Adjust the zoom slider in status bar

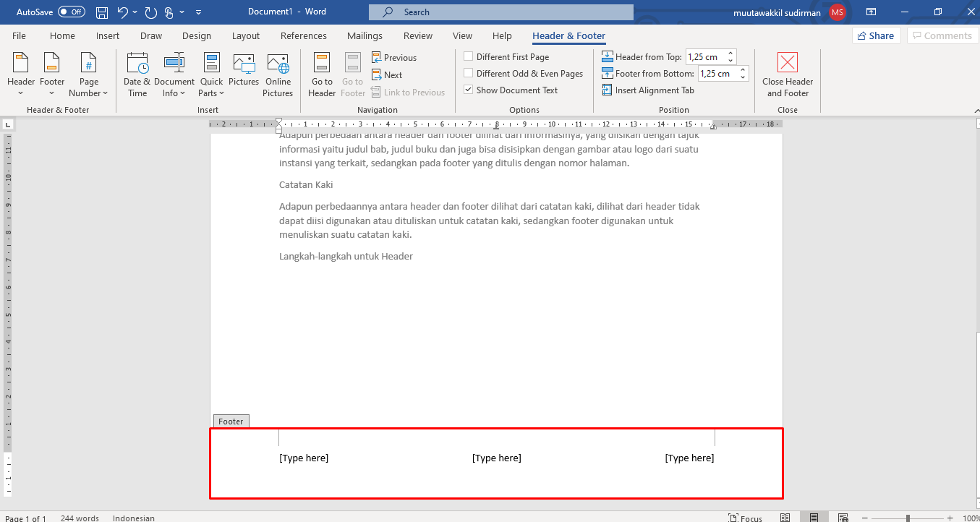[x=908, y=518]
